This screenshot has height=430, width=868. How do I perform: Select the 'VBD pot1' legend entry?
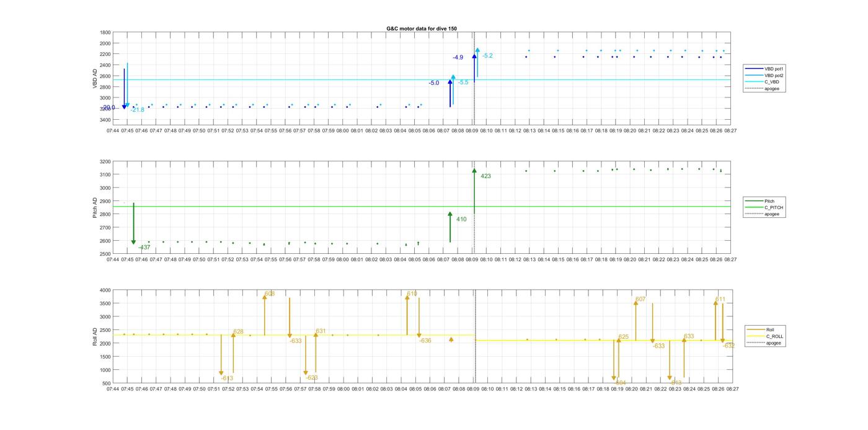tap(763, 69)
